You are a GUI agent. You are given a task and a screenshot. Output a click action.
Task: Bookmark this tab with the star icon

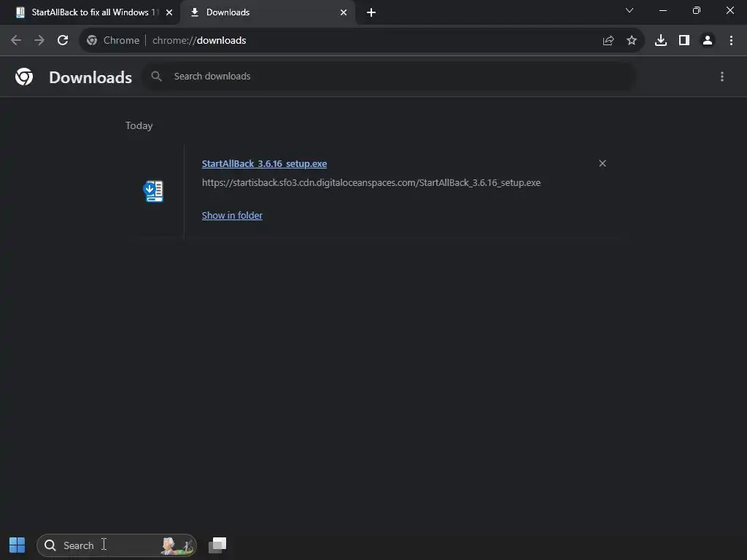632,41
